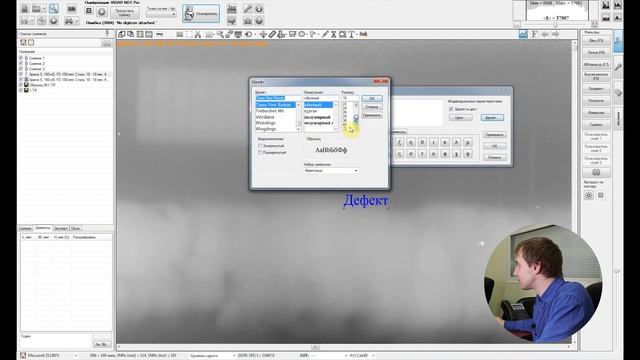The image size is (640, 360).
Task: Click the pin icon of the image list panel
Action: tap(107, 33)
